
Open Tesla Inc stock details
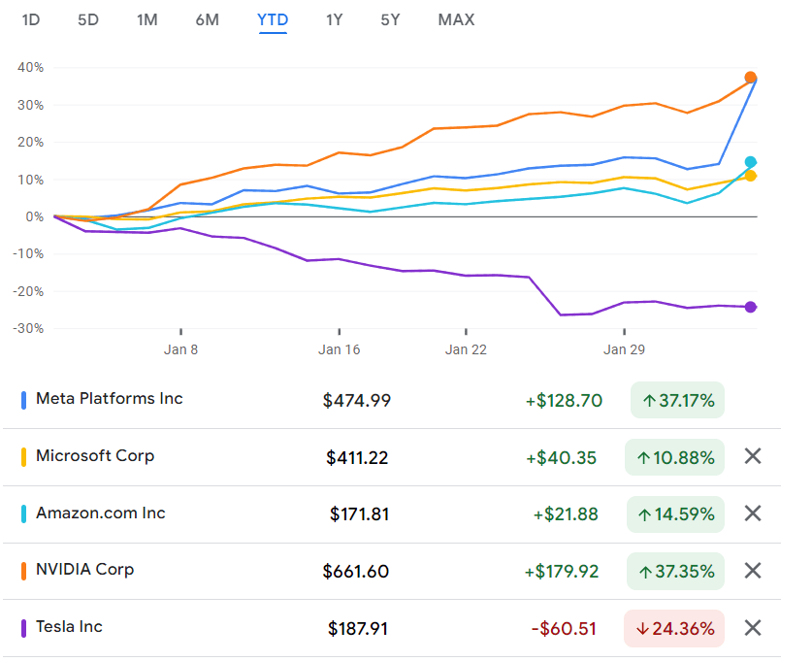point(69,627)
